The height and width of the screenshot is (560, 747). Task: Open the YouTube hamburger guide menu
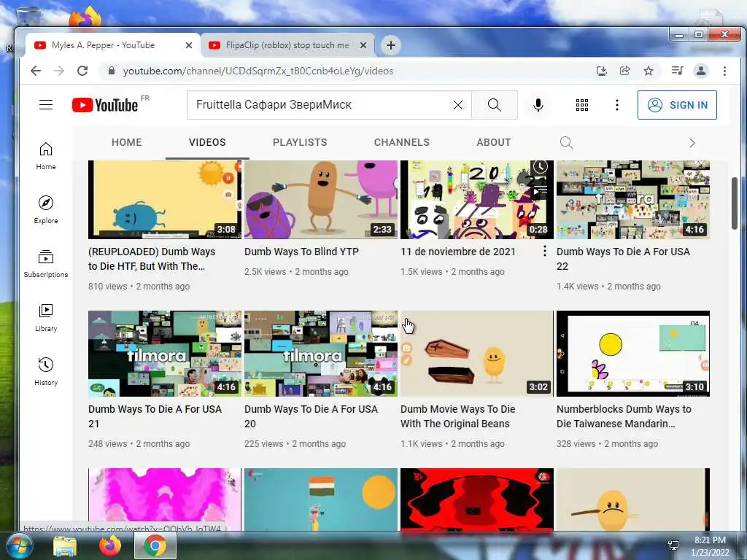tap(46, 105)
